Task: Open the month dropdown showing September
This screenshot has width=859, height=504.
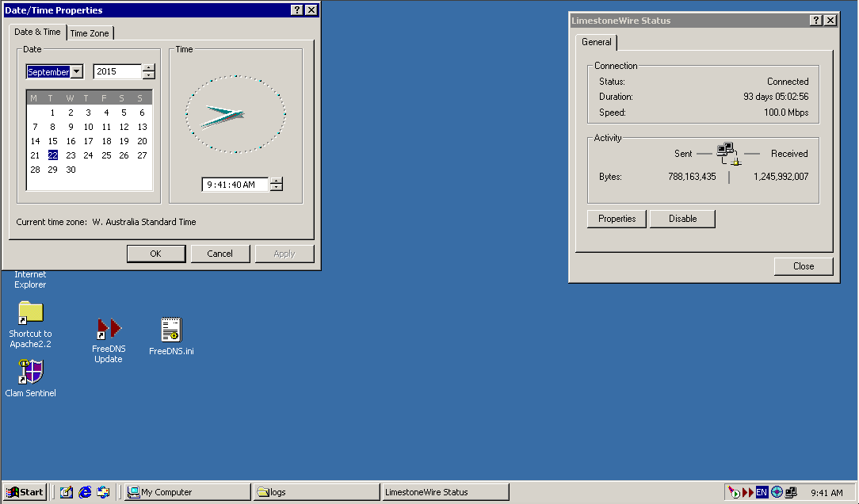Action: coord(77,72)
